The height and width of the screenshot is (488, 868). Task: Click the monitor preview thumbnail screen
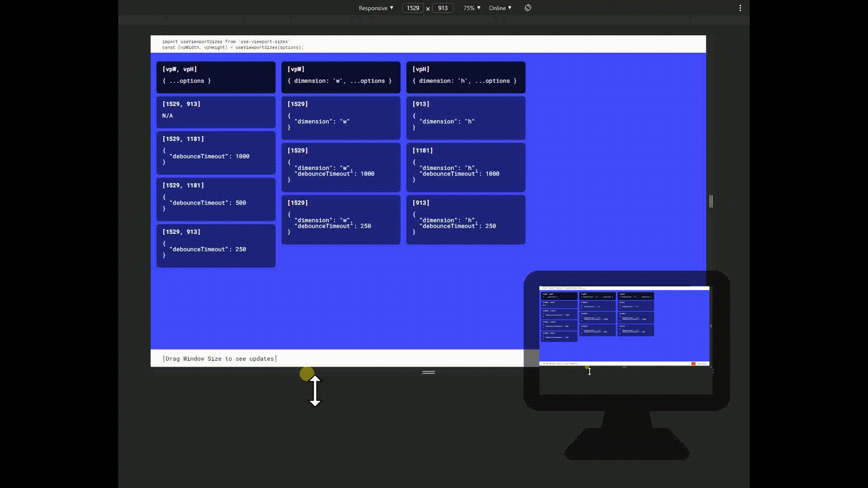click(624, 325)
